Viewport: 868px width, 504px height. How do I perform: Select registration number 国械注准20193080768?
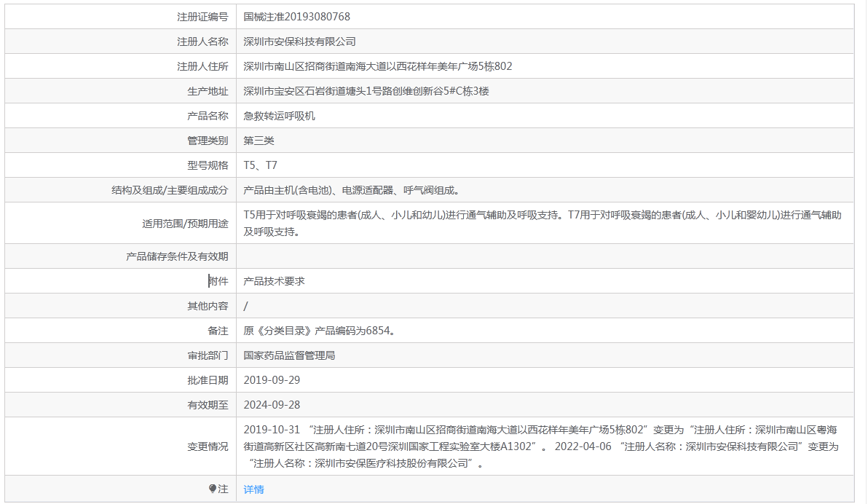point(296,17)
